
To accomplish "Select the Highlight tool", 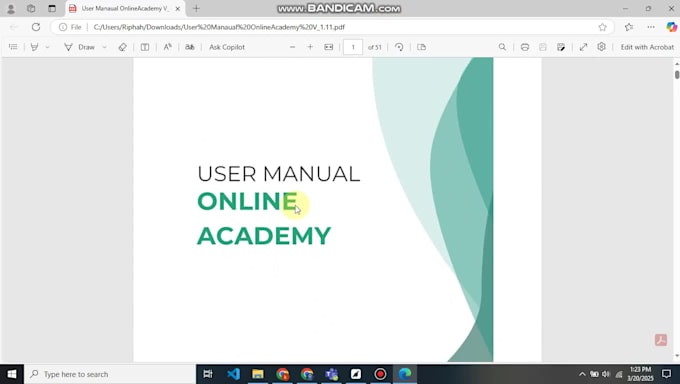I will (34, 47).
